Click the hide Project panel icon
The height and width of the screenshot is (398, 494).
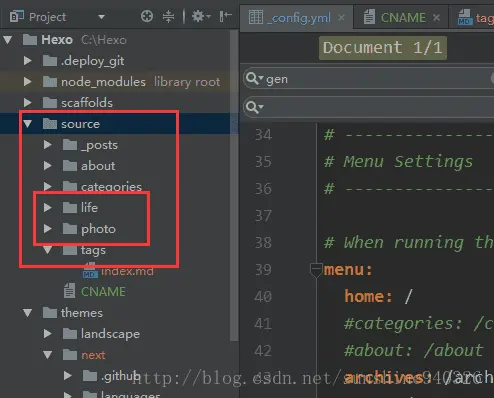point(225,16)
